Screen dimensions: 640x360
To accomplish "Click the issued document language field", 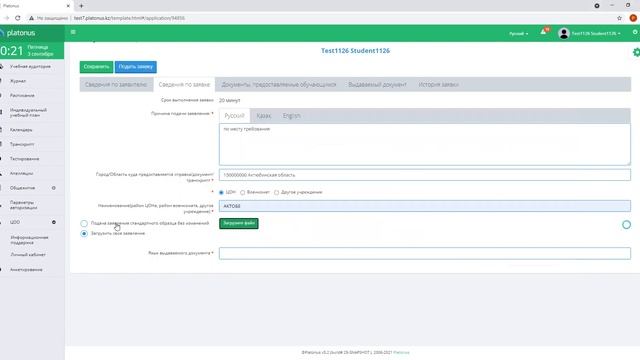I will [x=424, y=253].
